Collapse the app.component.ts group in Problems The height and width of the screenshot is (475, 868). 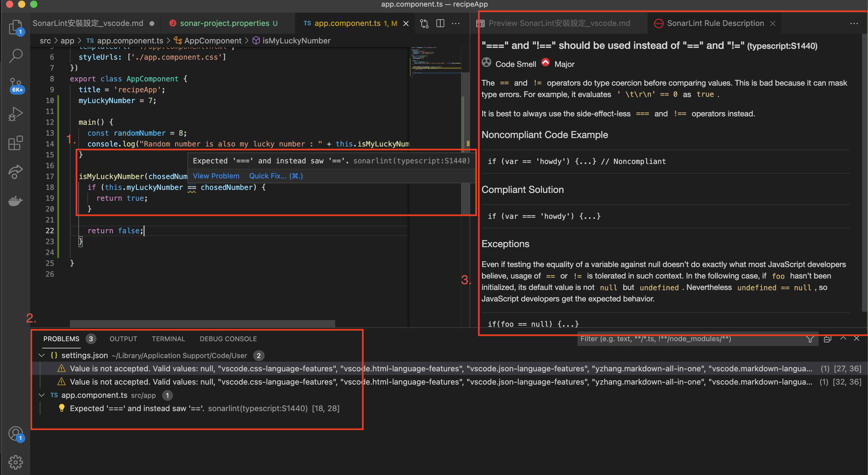pyautogui.click(x=42, y=395)
